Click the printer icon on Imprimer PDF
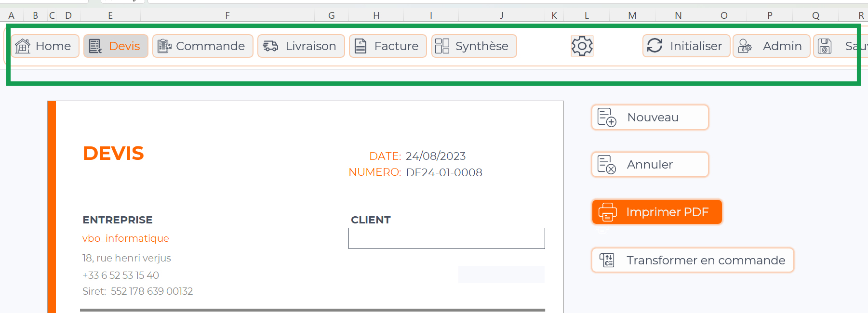 pos(607,212)
